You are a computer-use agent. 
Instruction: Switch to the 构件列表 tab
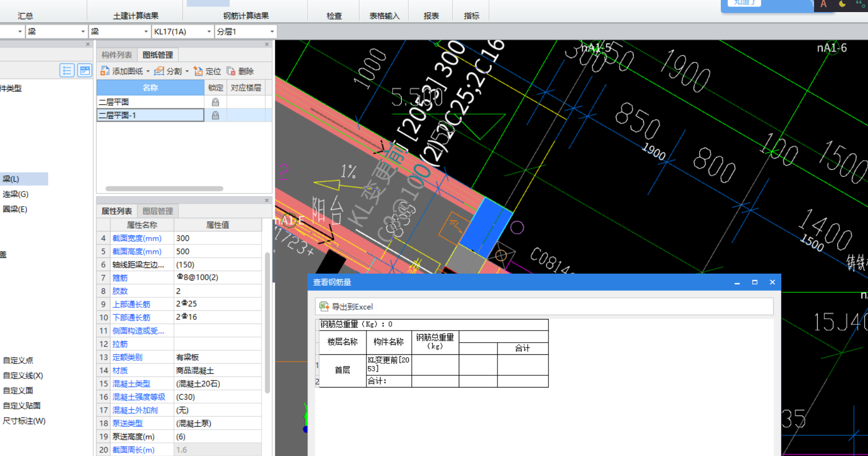coord(116,55)
